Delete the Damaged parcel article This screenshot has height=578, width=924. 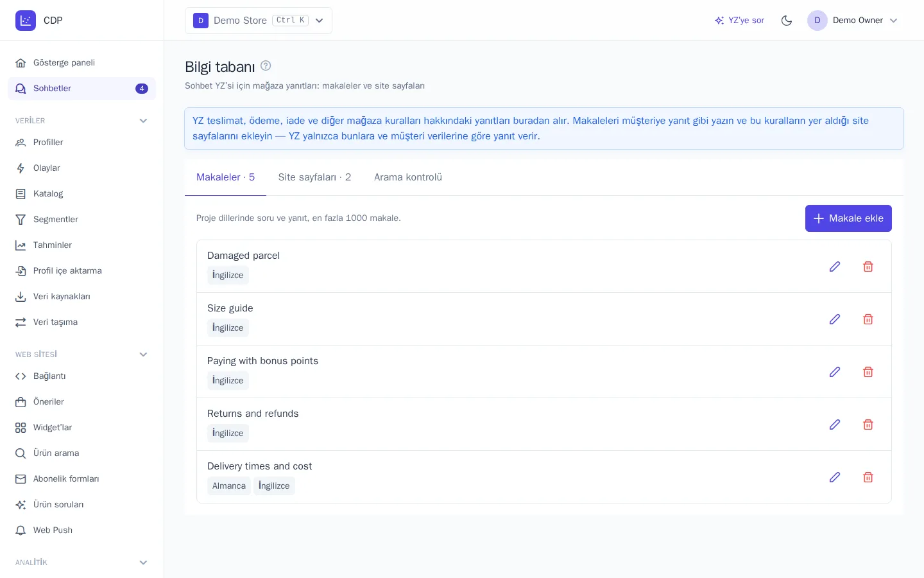tap(868, 267)
